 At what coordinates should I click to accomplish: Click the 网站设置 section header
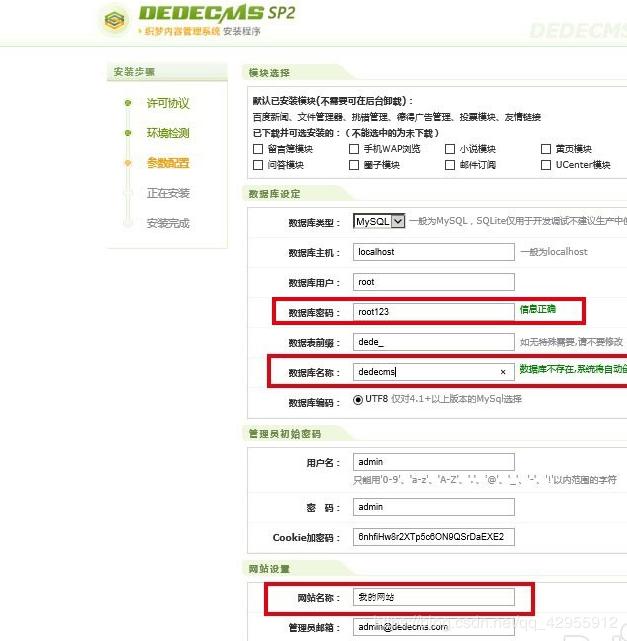[269, 569]
